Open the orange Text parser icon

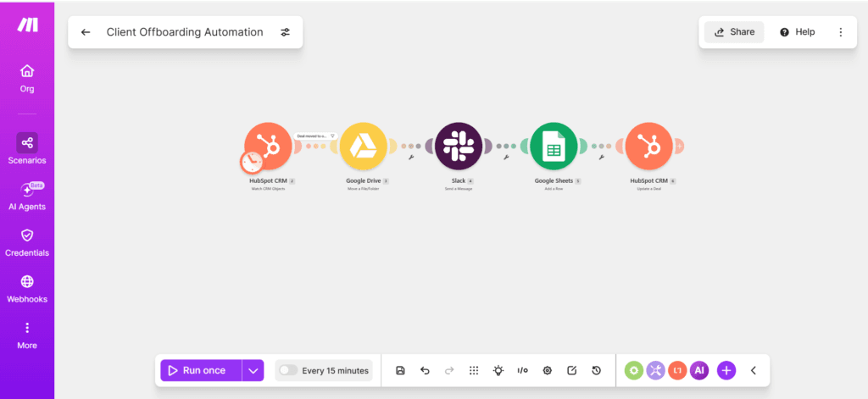point(677,370)
